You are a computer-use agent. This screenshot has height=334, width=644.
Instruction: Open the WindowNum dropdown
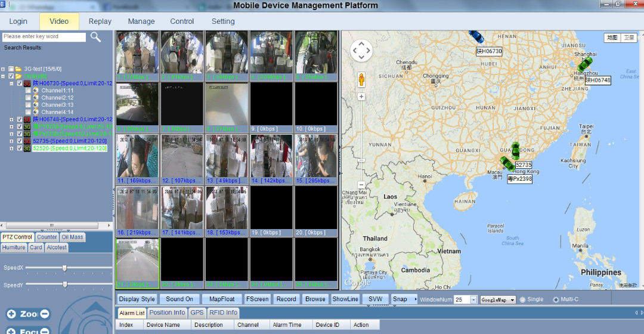point(473,299)
